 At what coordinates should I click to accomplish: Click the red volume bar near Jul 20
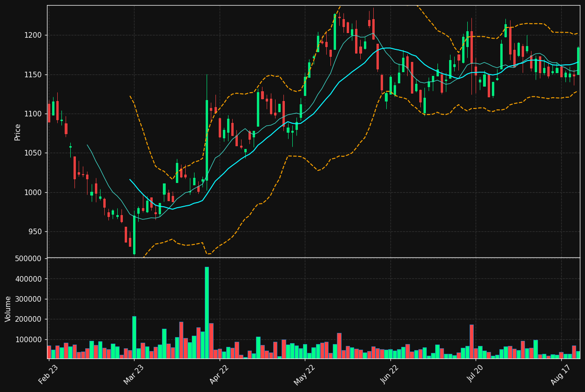[471, 342]
